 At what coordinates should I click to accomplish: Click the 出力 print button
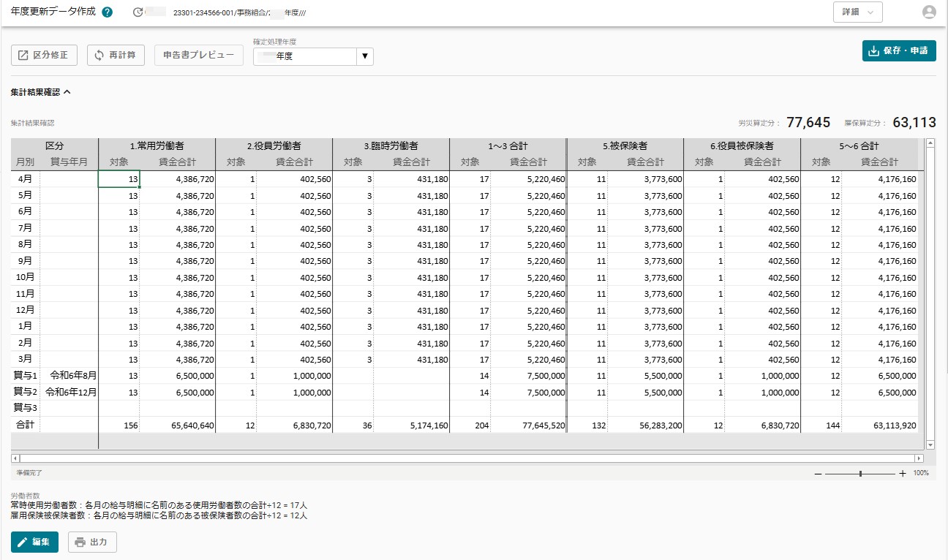(92, 542)
